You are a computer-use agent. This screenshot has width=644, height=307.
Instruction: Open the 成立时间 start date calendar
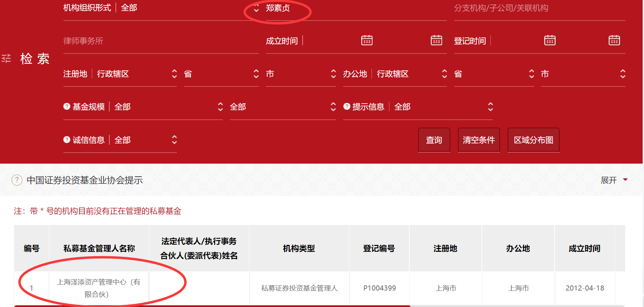[x=367, y=40]
